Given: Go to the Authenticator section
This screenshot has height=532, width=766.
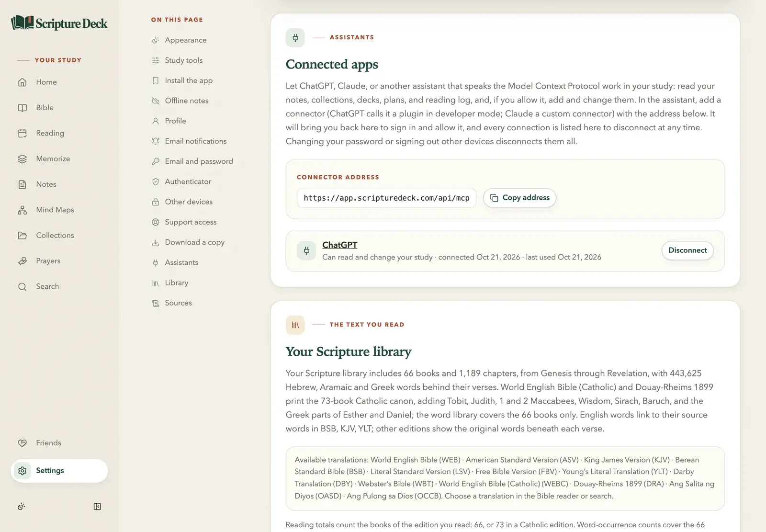Looking at the screenshot, I should pyautogui.click(x=188, y=181).
